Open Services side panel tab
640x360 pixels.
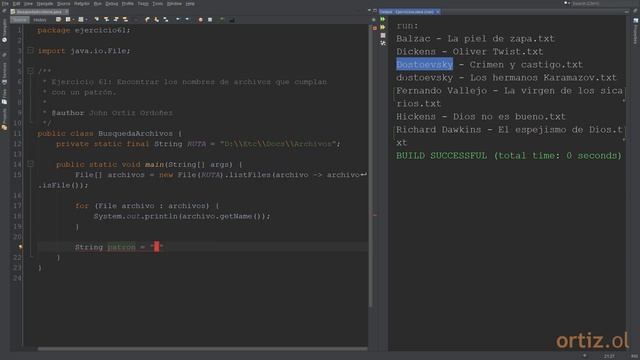[x=4, y=73]
